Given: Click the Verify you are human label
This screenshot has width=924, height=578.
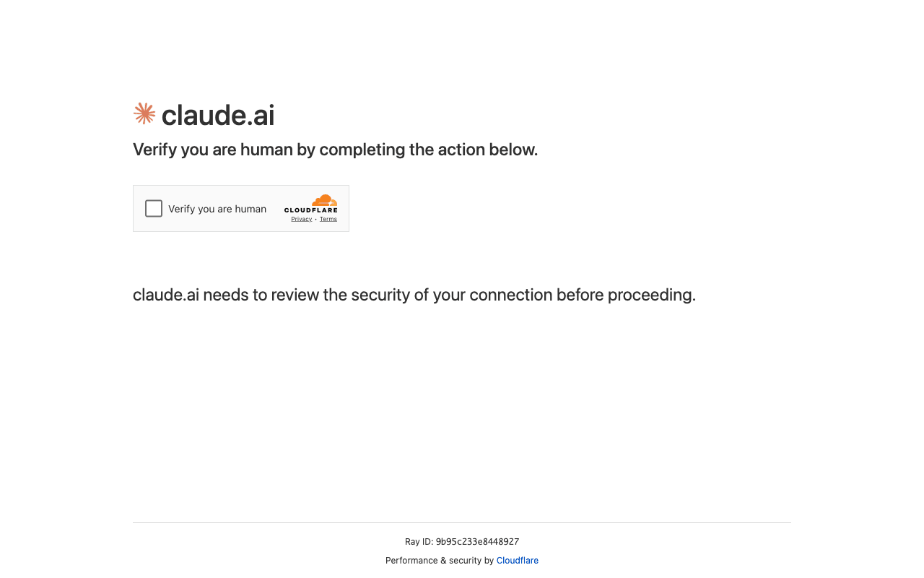Looking at the screenshot, I should point(217,209).
